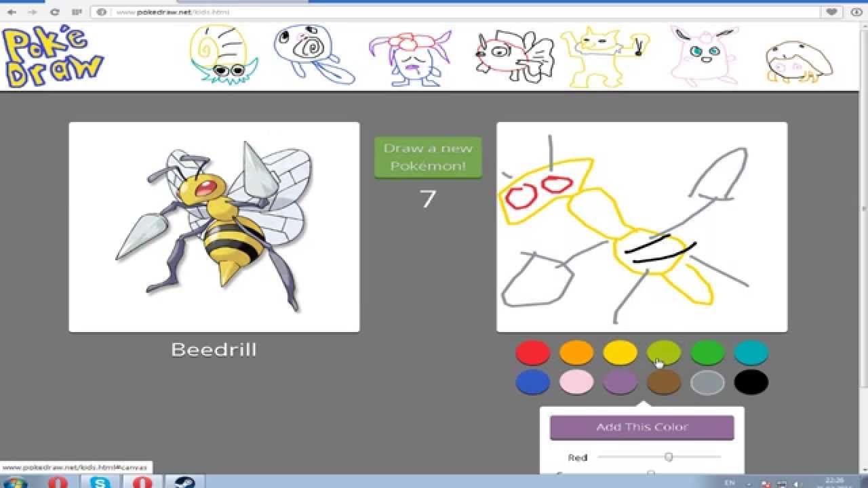The image size is (868, 488).
Task: Click the Add This Color button
Action: (642, 427)
